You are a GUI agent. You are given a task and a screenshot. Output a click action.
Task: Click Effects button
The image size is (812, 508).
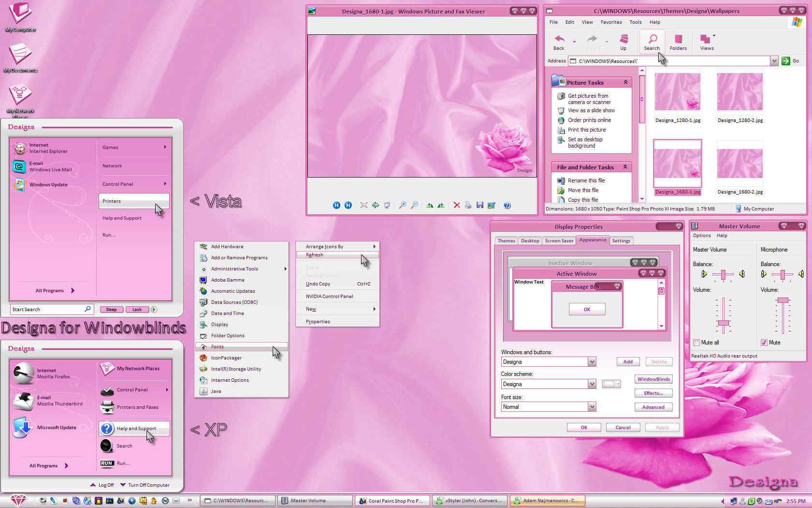tap(653, 393)
